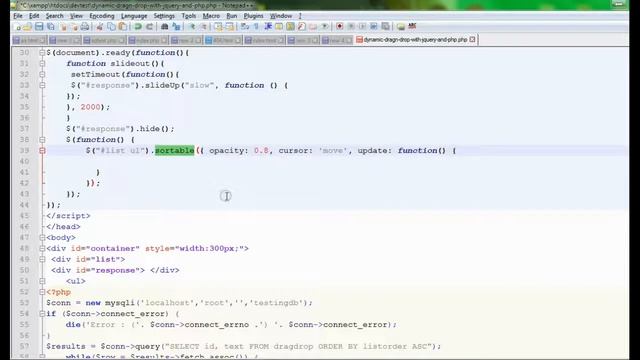Viewport: 640px width, 360px height.
Task: Toggle Folder as Workspace icon
Action: [x=313, y=27]
